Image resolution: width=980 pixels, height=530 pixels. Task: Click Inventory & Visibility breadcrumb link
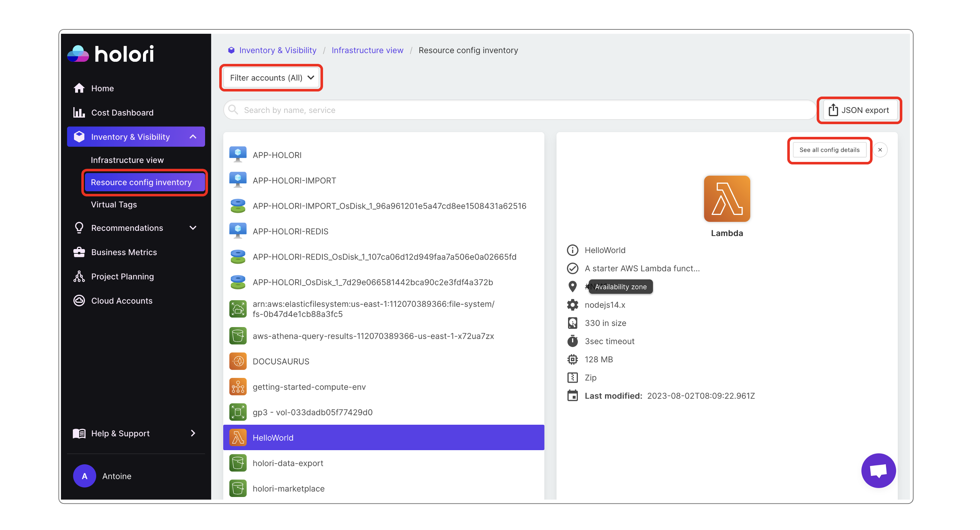[277, 50]
